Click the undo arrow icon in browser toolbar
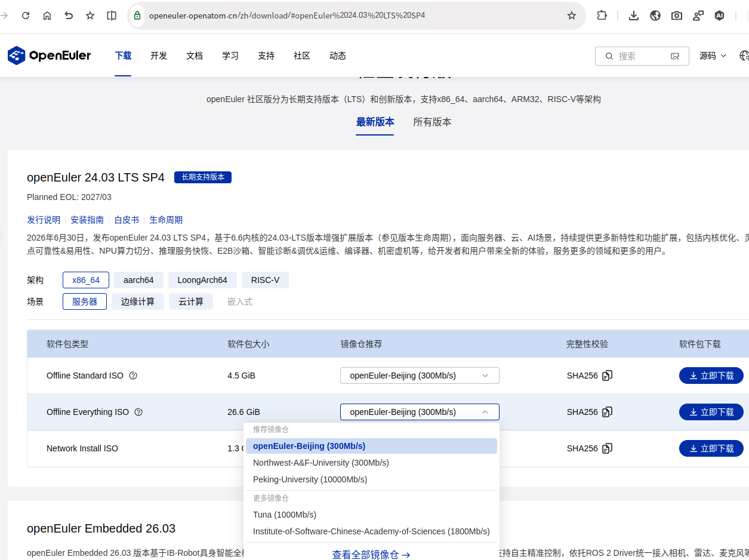The height and width of the screenshot is (560, 749). tap(69, 16)
